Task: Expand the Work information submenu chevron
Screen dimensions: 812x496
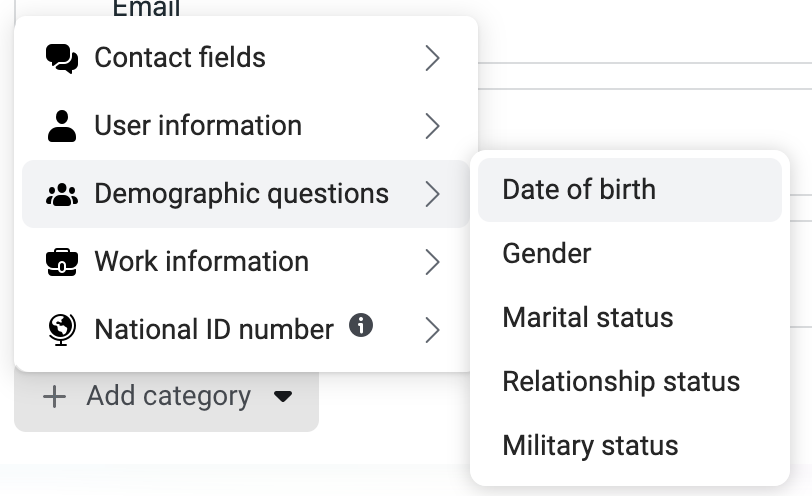Action: (x=432, y=262)
